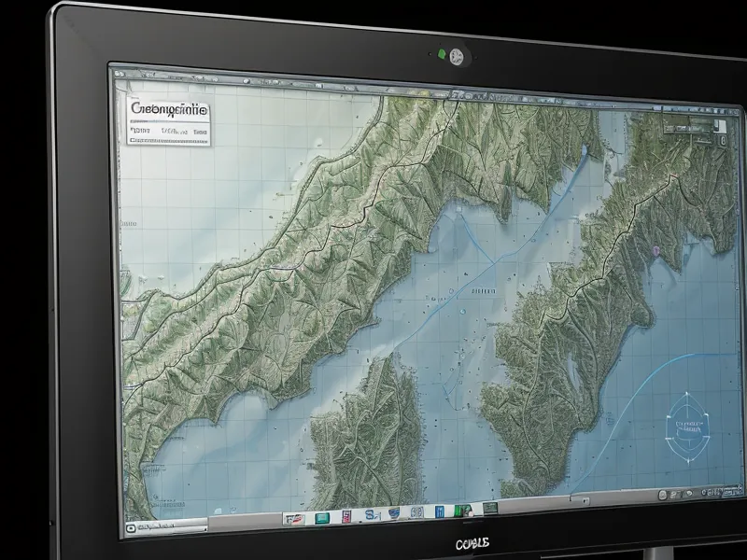
Task: Select the blue vertical bar dock icon
Action: click(439, 511)
